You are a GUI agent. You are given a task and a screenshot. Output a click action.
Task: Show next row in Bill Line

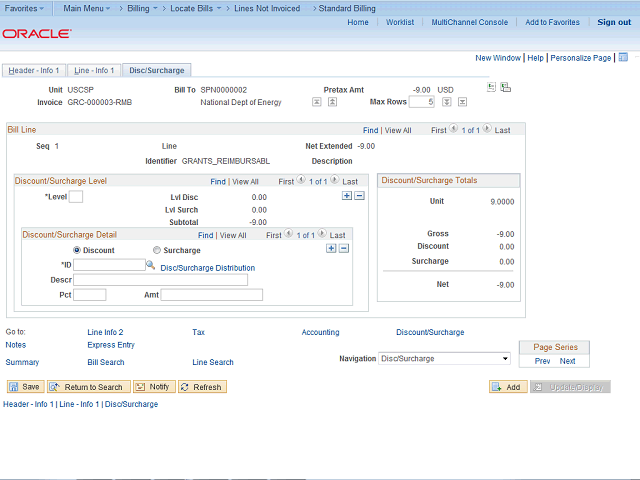(x=488, y=129)
